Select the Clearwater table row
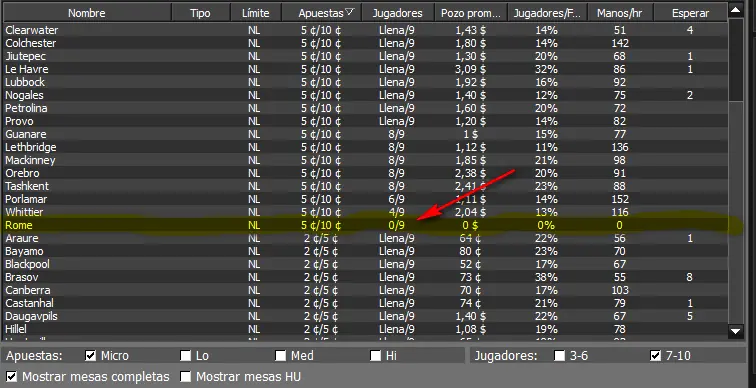Screen dimensions: 756x388 click(365, 30)
